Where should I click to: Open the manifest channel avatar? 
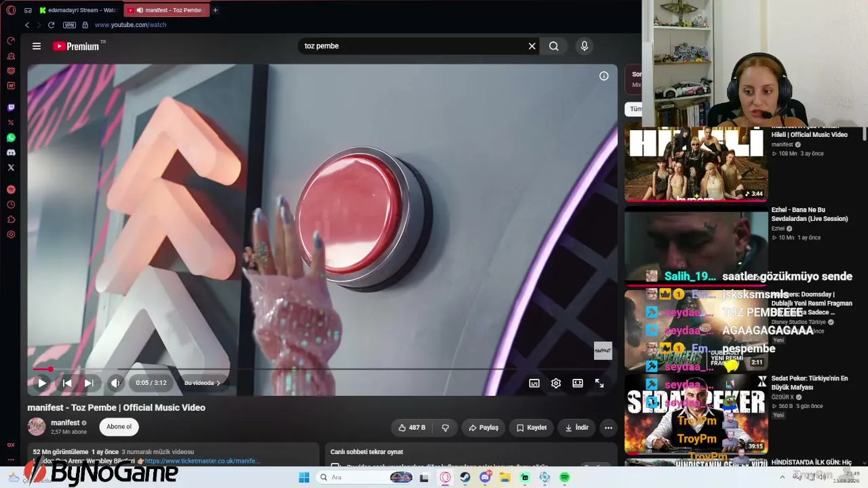37,426
